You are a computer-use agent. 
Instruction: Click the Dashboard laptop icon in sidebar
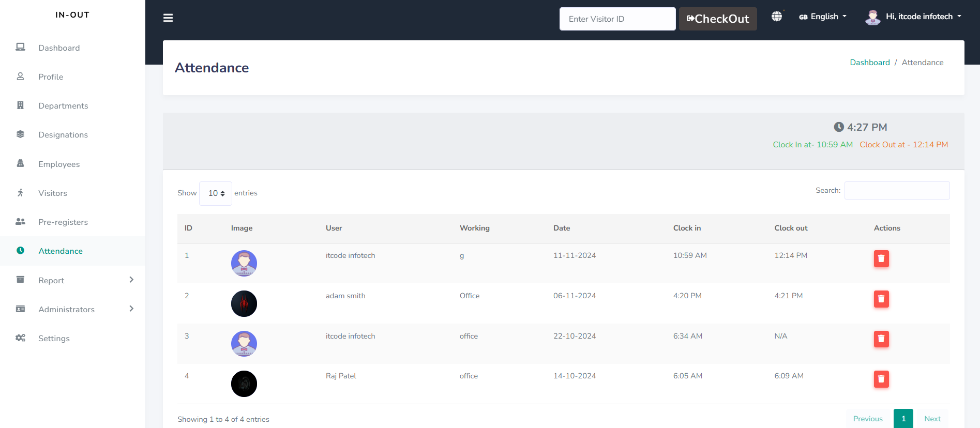(x=20, y=47)
